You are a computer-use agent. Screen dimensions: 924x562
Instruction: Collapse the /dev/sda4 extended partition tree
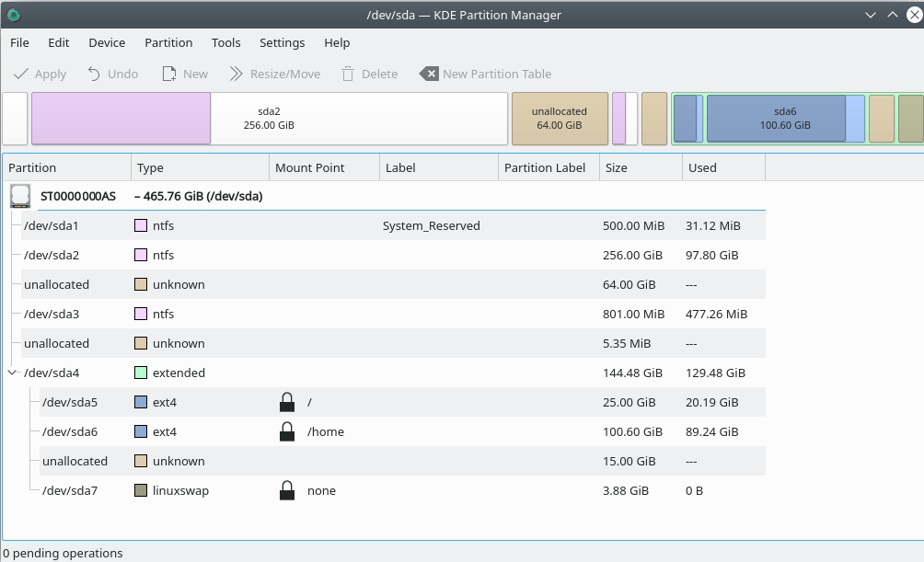(x=12, y=373)
